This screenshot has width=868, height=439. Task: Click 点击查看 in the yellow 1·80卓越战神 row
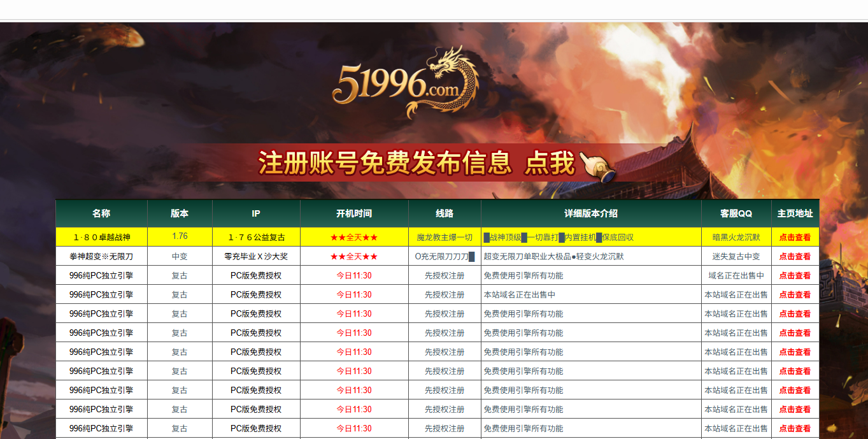click(x=795, y=238)
